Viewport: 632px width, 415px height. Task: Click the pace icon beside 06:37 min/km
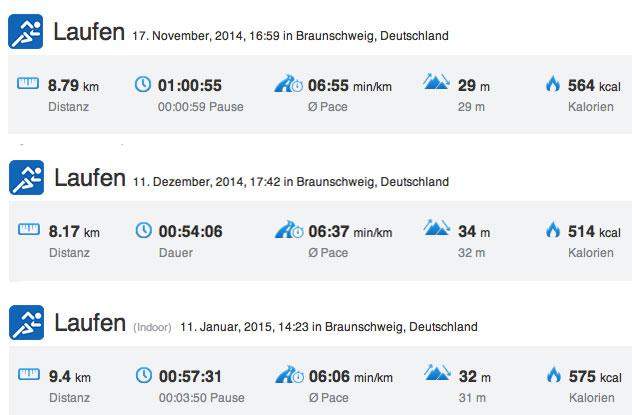click(289, 229)
